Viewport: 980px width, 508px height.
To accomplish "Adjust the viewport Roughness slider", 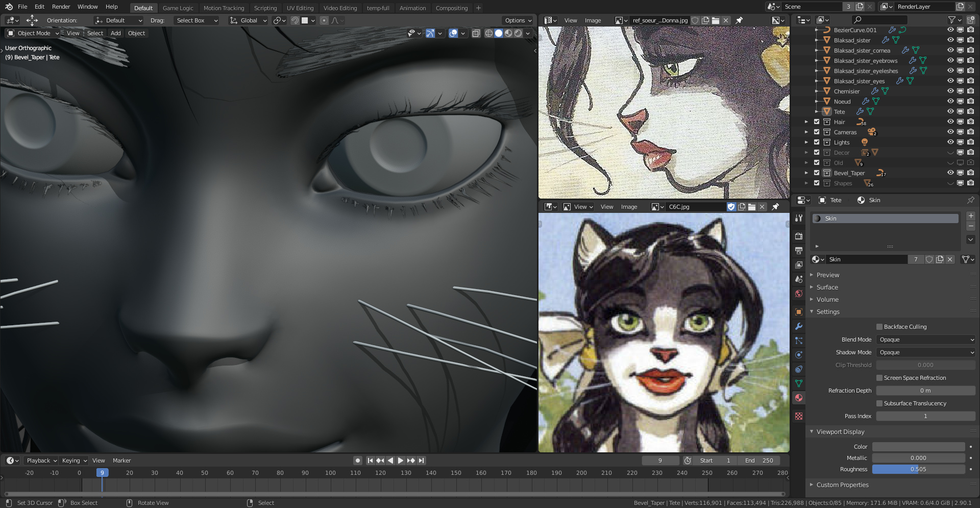I will point(918,469).
